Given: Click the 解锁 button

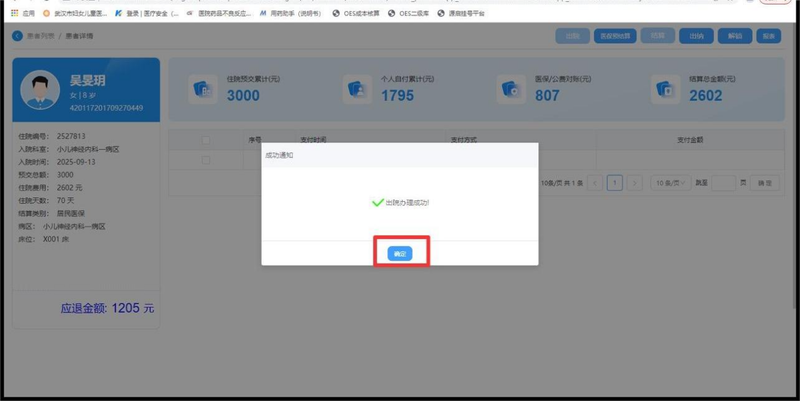Looking at the screenshot, I should click(x=735, y=36).
